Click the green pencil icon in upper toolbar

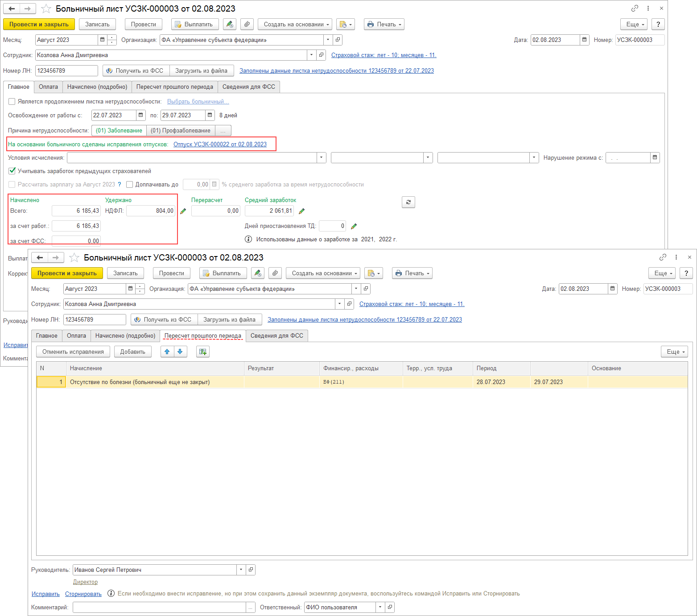click(230, 24)
